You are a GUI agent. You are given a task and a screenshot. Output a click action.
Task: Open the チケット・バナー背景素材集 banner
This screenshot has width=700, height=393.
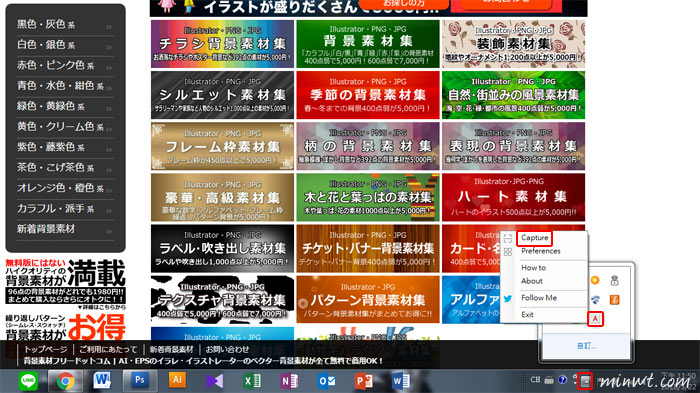(368, 249)
